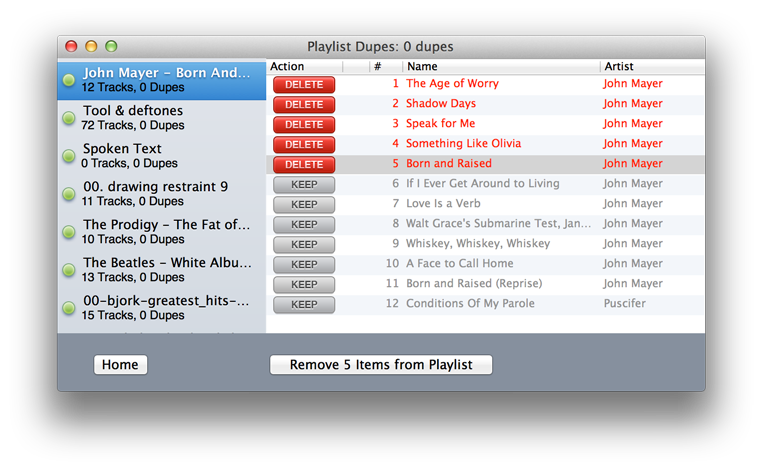Click Remove 5 Items from Playlist
The height and width of the screenshot is (470, 762).
coord(381,365)
